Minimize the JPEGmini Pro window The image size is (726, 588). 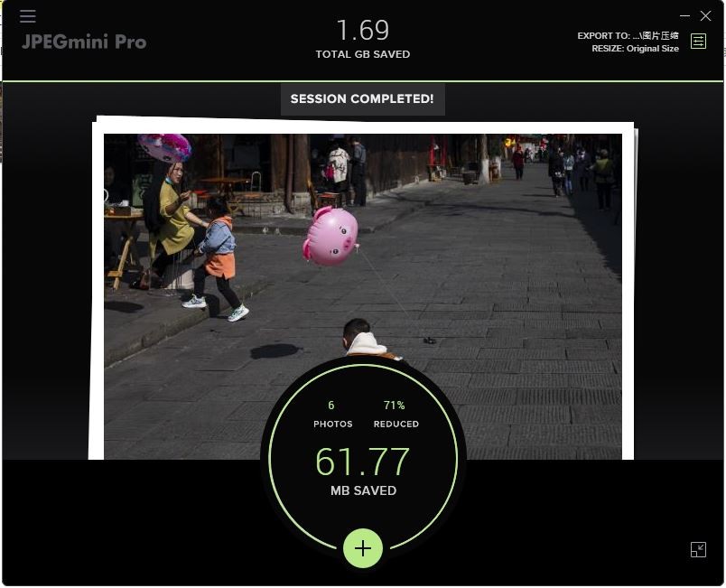[x=684, y=15]
